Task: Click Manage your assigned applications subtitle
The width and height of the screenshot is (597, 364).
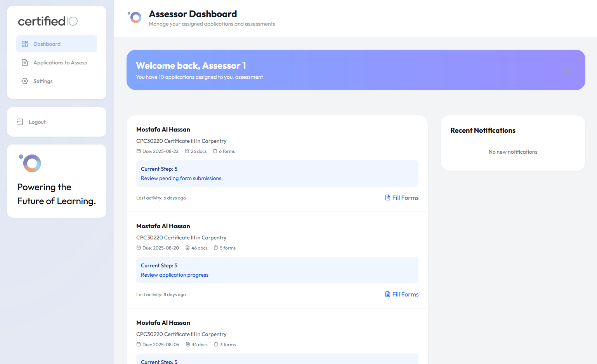Action: click(212, 24)
